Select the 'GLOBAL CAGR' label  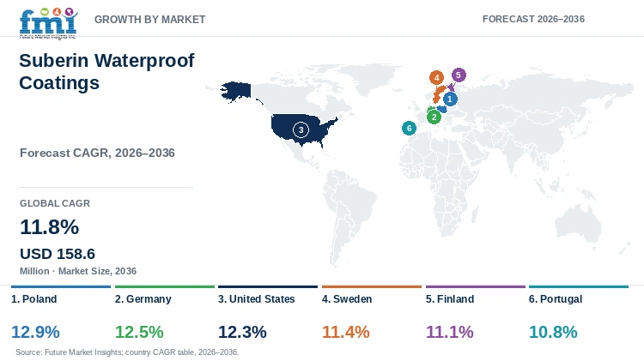[x=55, y=203]
